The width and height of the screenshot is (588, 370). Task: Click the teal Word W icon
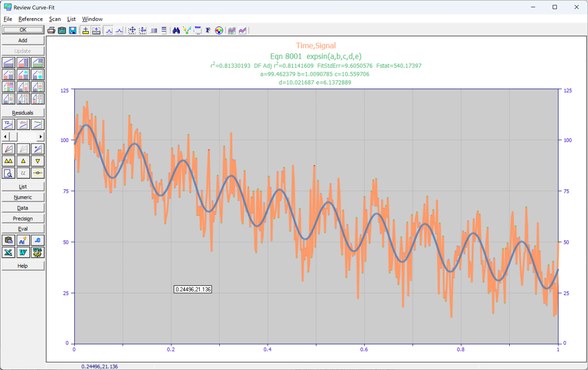(23, 252)
